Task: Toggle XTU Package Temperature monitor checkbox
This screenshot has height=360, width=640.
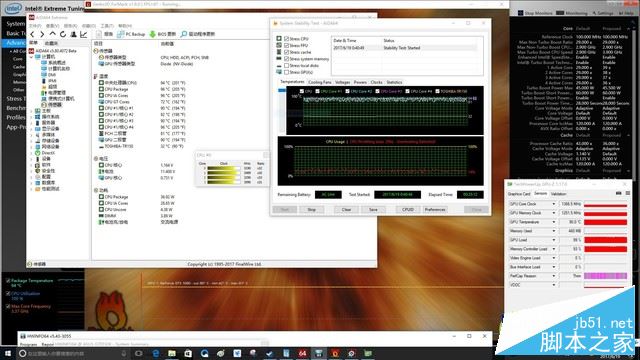Action: (8, 281)
